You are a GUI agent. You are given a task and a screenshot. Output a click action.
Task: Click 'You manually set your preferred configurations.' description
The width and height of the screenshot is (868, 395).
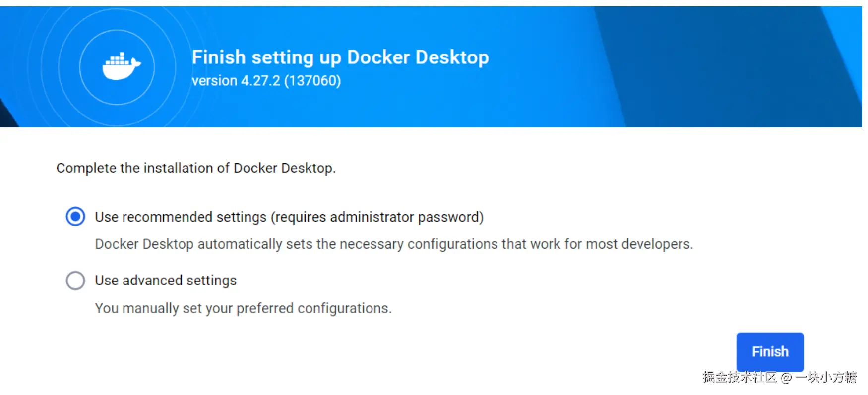click(x=243, y=308)
